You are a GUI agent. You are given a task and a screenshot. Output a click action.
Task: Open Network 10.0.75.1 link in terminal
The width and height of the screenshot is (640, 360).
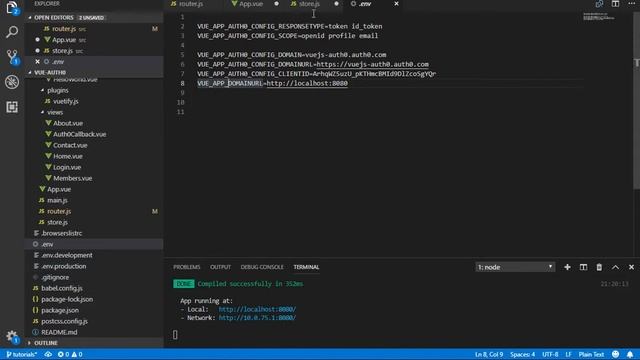(257, 318)
